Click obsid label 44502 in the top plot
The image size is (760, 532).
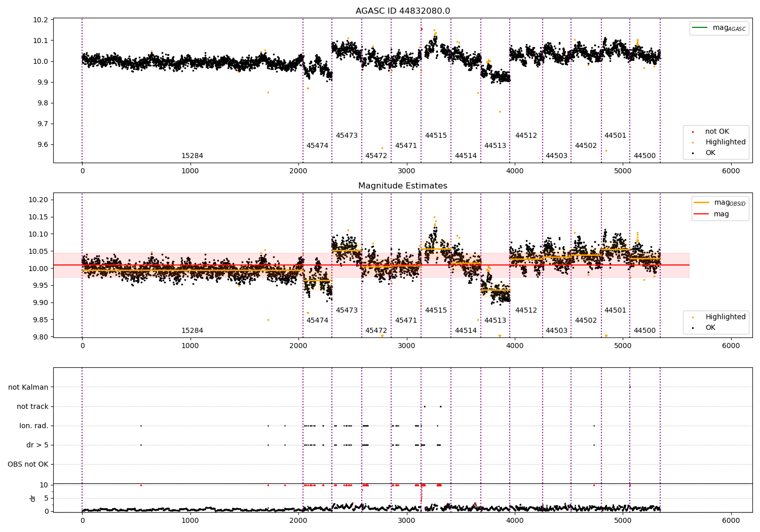click(586, 146)
